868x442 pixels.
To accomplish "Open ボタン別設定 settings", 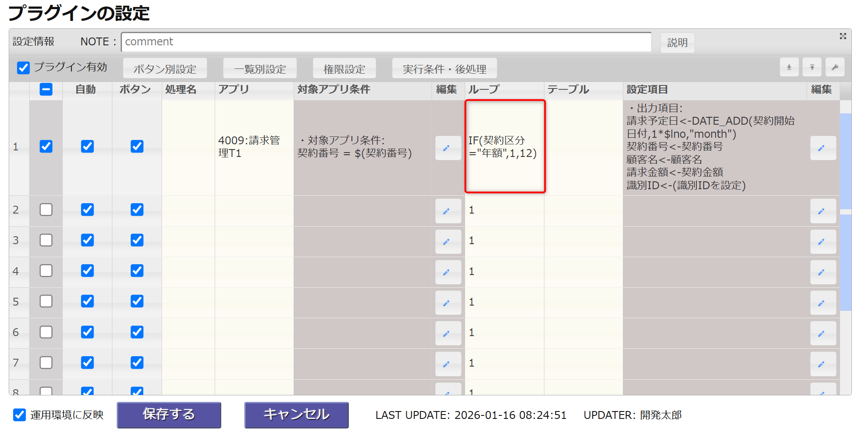I will click(165, 68).
